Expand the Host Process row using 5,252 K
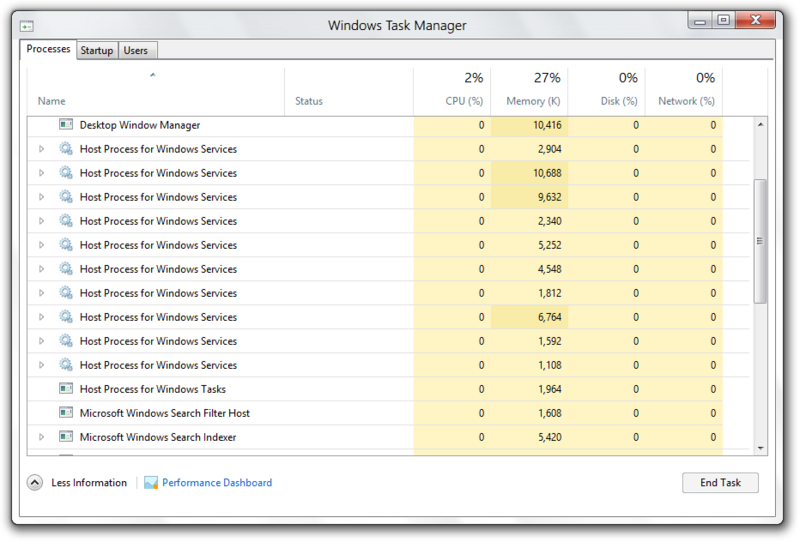Image resolution: width=800 pixels, height=542 pixels. (x=42, y=245)
